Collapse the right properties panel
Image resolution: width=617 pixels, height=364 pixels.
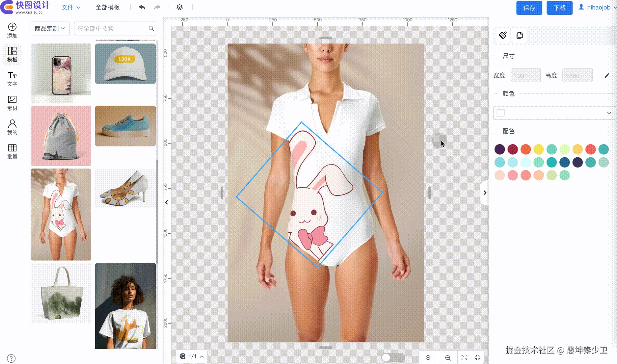coord(485,193)
